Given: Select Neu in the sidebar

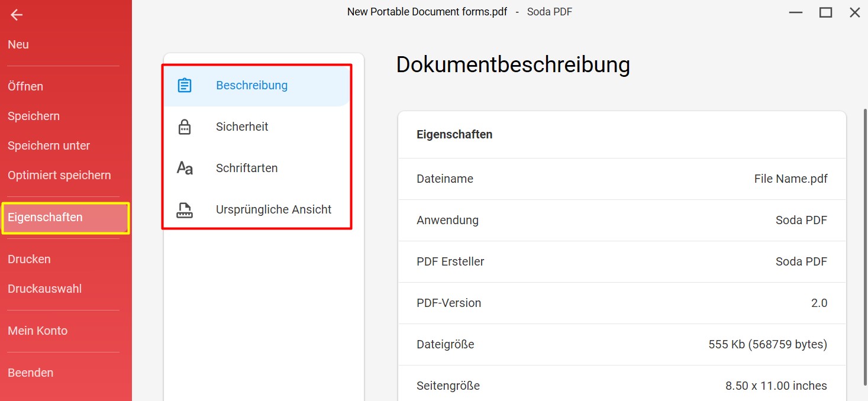Looking at the screenshot, I should [x=18, y=44].
